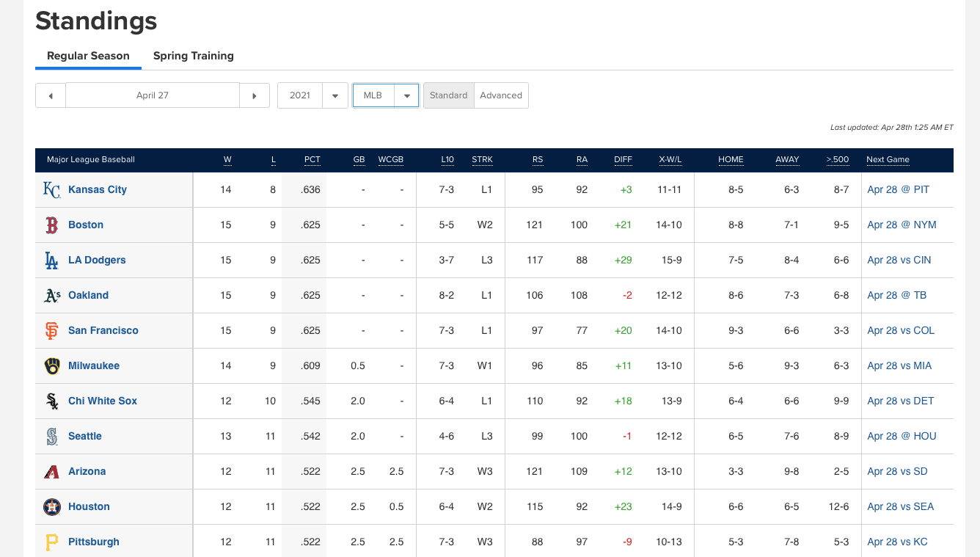The image size is (980, 557).
Task: Open the Arizona team link
Action: 87,471
